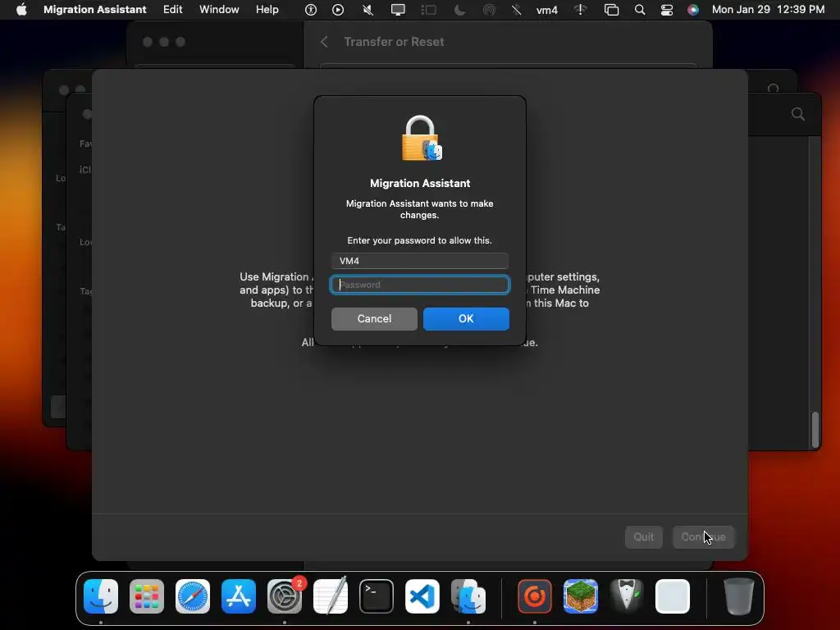Open the Migration Assistant app menu
The width and height of the screenshot is (840, 630).
pos(95,10)
